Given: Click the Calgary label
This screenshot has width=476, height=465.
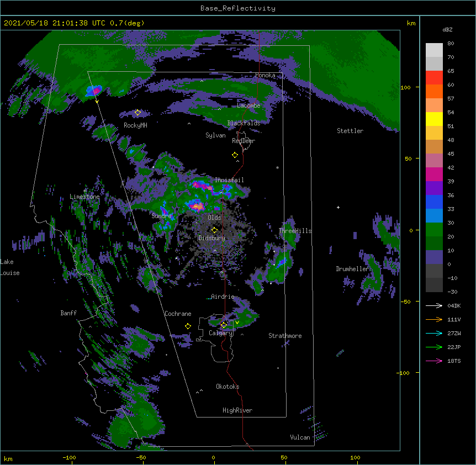Looking at the screenshot, I should tap(220, 333).
